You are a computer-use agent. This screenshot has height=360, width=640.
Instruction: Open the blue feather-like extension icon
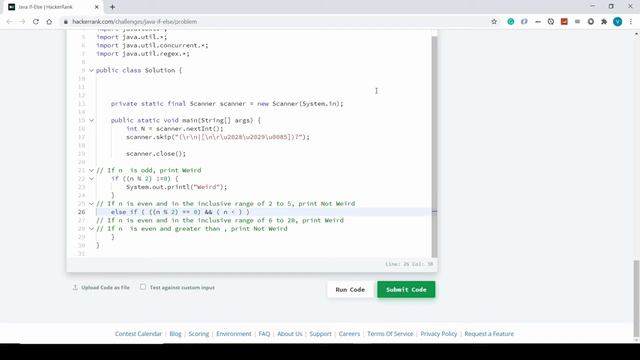tap(524, 22)
